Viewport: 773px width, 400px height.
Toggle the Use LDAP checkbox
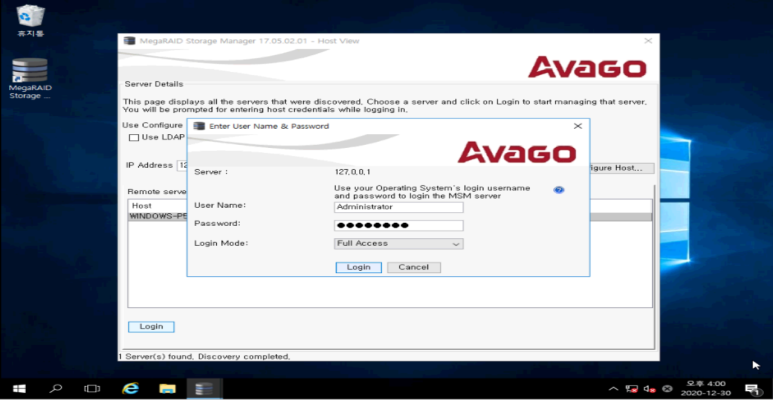134,138
